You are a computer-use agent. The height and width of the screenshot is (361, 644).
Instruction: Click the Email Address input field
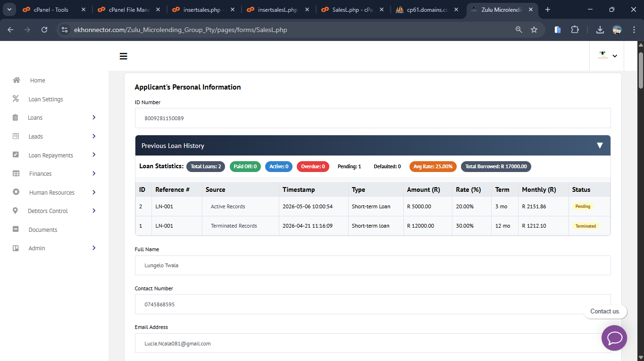(373, 344)
